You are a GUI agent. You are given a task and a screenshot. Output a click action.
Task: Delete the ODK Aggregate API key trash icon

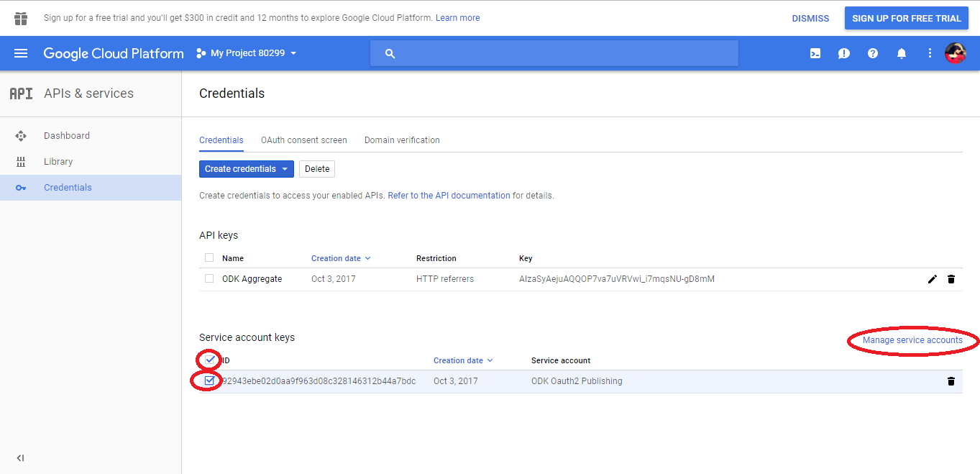951,279
